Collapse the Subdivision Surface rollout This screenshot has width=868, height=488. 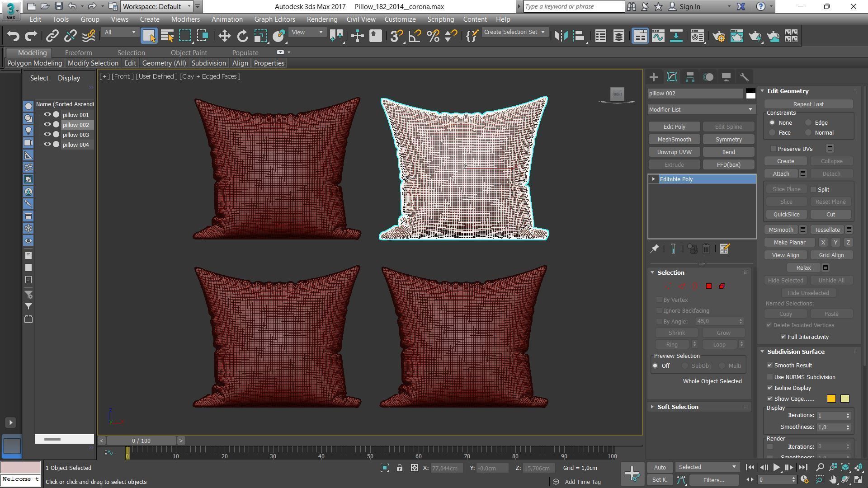click(x=762, y=352)
